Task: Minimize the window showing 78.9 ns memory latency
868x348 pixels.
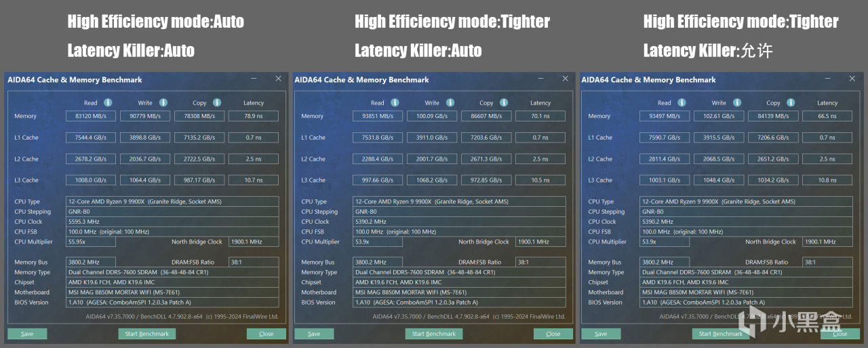Action: (x=254, y=79)
